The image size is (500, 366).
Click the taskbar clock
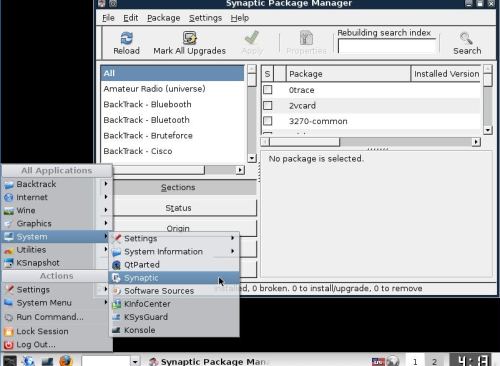click(x=470, y=360)
